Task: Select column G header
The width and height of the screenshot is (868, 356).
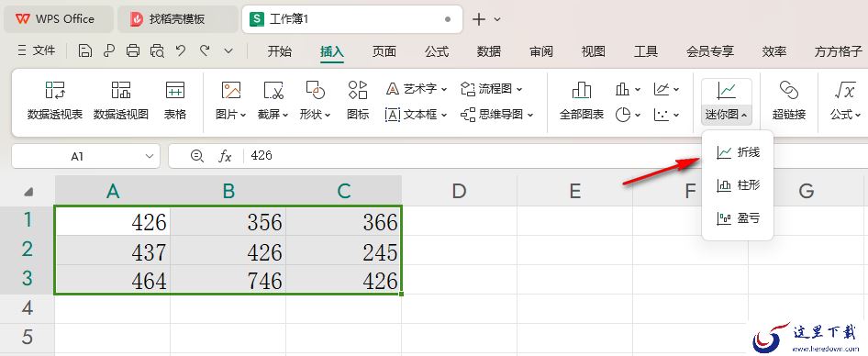Action: click(x=806, y=192)
